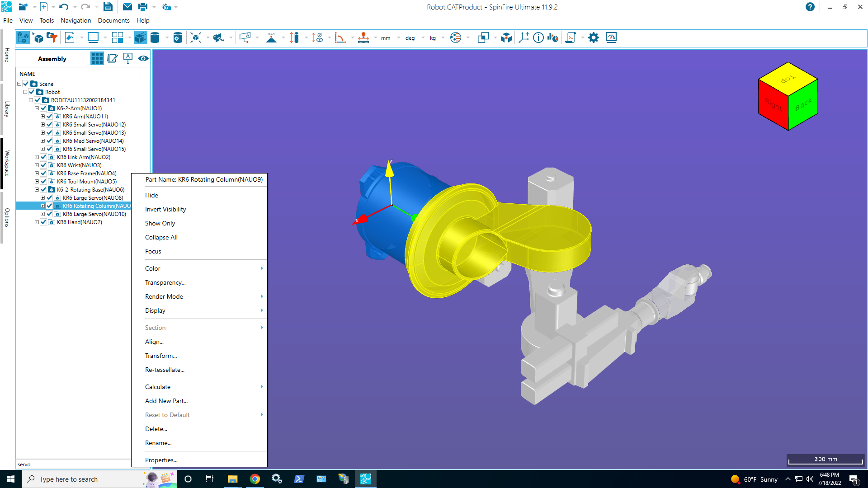868x488 pixels.
Task: Select the part pick cube icon
Action: pos(38,38)
